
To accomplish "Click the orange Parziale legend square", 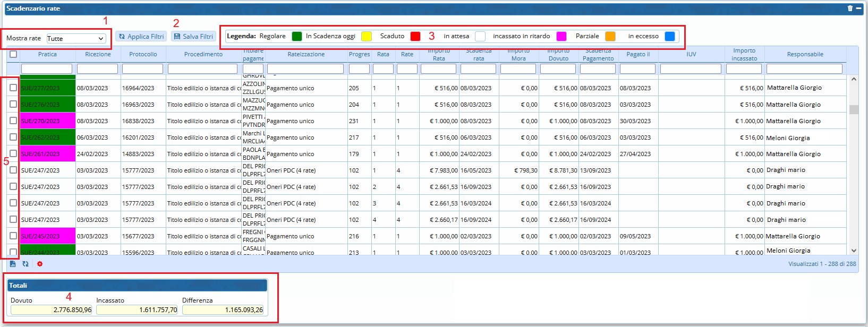I will tap(610, 36).
